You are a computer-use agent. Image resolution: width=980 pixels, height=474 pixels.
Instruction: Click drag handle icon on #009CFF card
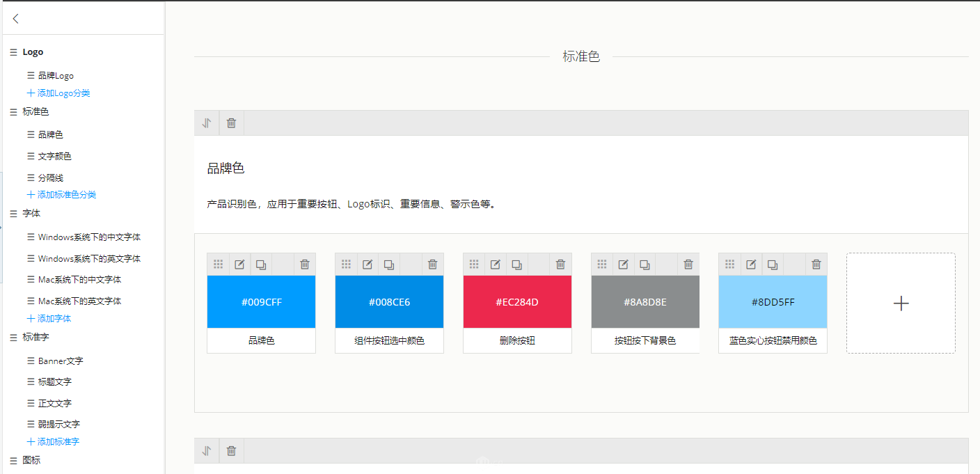(x=218, y=264)
